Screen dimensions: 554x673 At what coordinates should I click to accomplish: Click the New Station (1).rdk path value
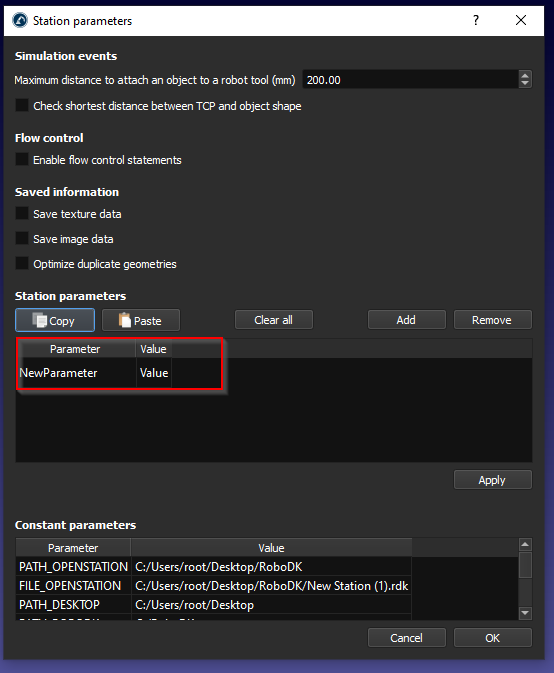click(271, 585)
